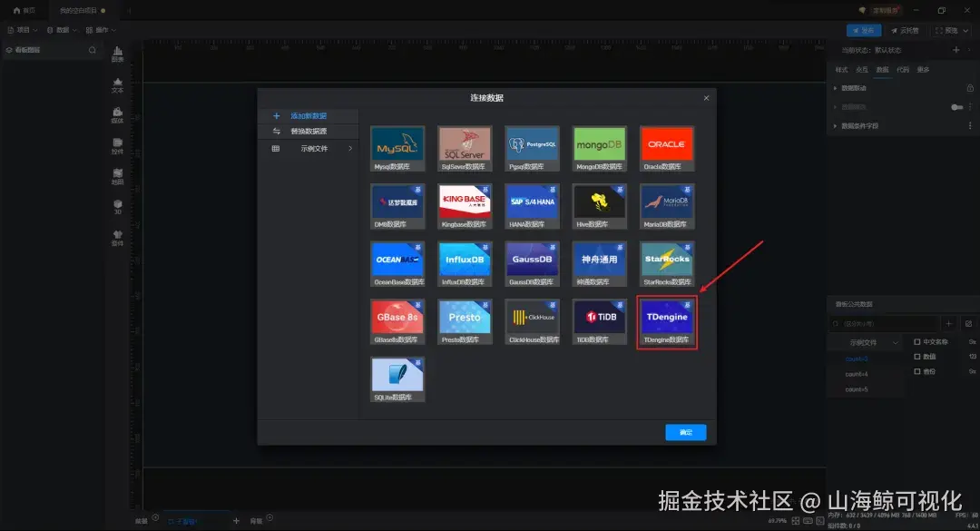
Task: Select the SQLite database tile
Action: tap(397, 379)
